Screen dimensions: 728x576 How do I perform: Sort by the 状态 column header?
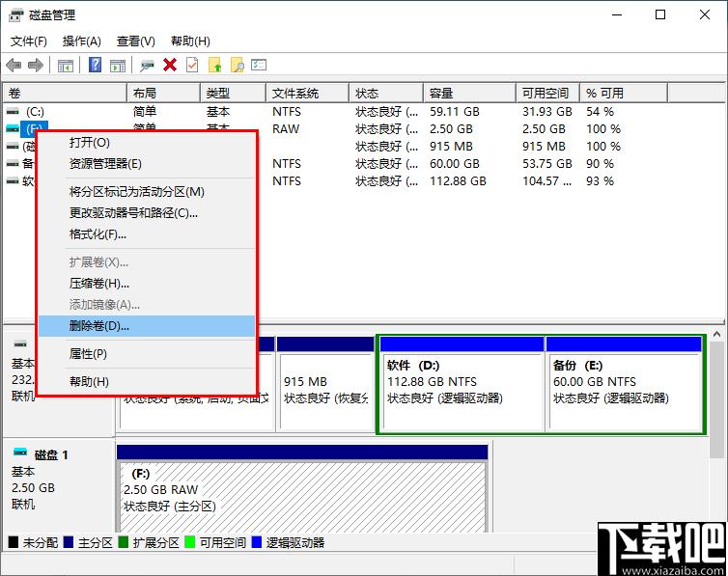click(x=386, y=94)
